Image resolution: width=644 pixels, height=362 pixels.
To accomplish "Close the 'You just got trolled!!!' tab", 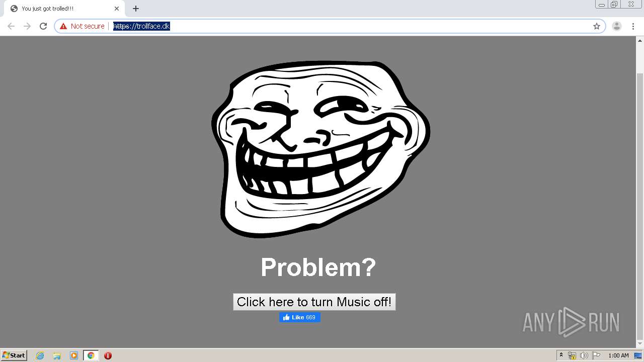I will [117, 9].
